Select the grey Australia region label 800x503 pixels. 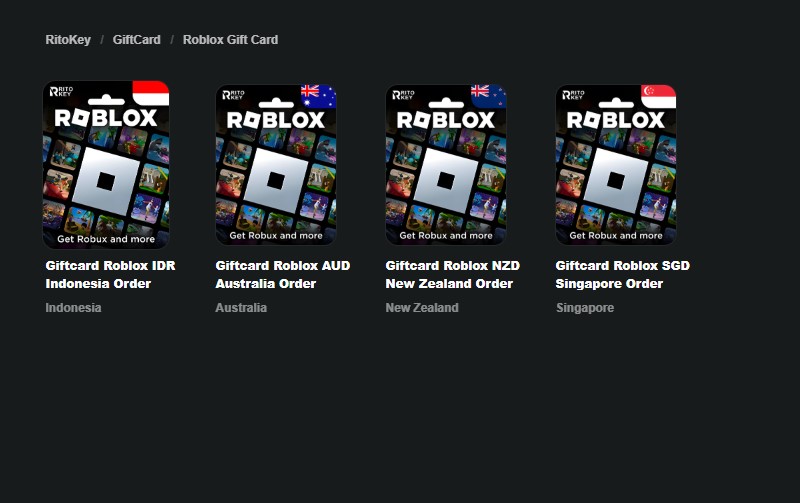(x=241, y=308)
